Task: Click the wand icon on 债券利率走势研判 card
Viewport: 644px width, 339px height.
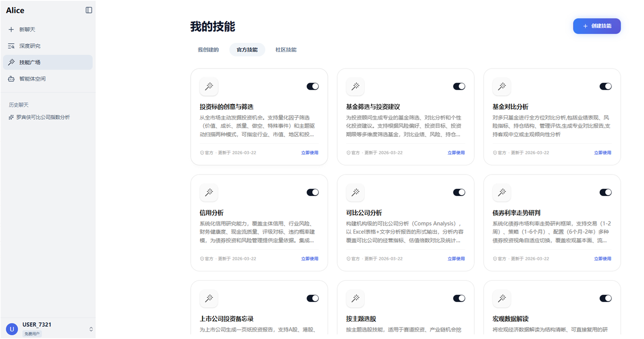Action: pyautogui.click(x=502, y=192)
